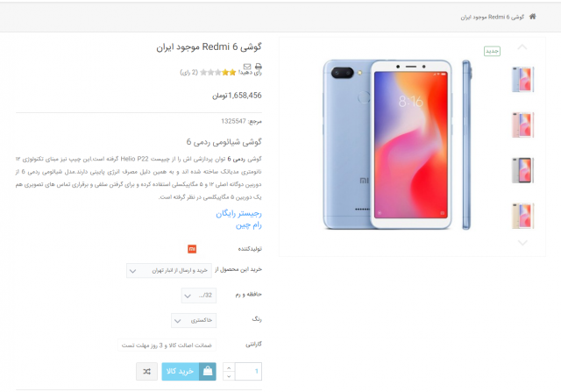Select the pink phone thumbnail
Viewport: 561px width, 392px height.
(522, 125)
